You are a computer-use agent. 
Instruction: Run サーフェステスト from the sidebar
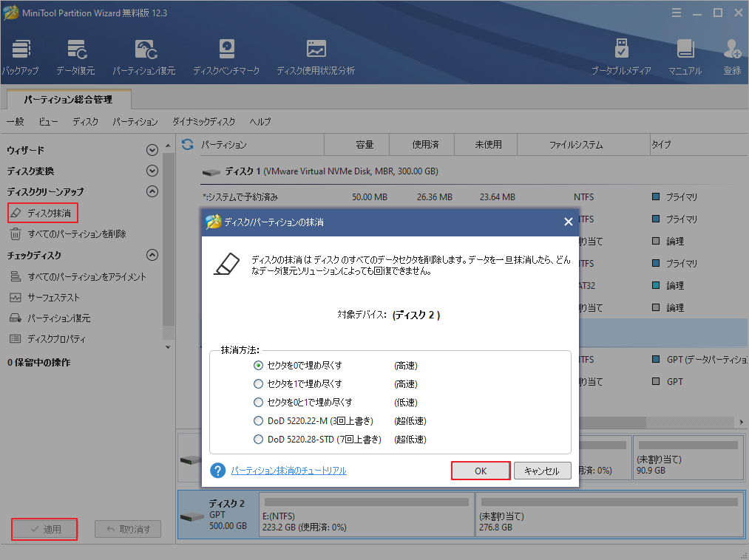[44, 298]
